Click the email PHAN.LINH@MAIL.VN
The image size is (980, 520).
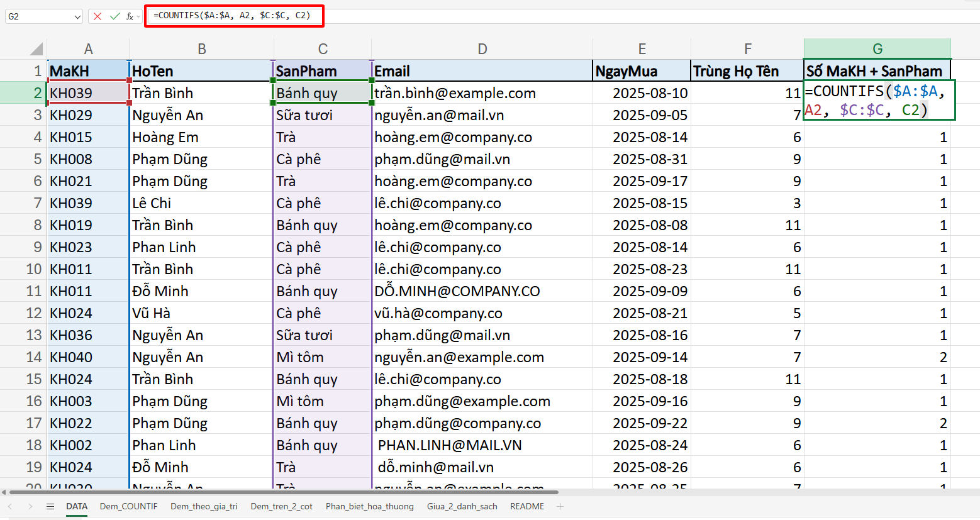[482, 445]
